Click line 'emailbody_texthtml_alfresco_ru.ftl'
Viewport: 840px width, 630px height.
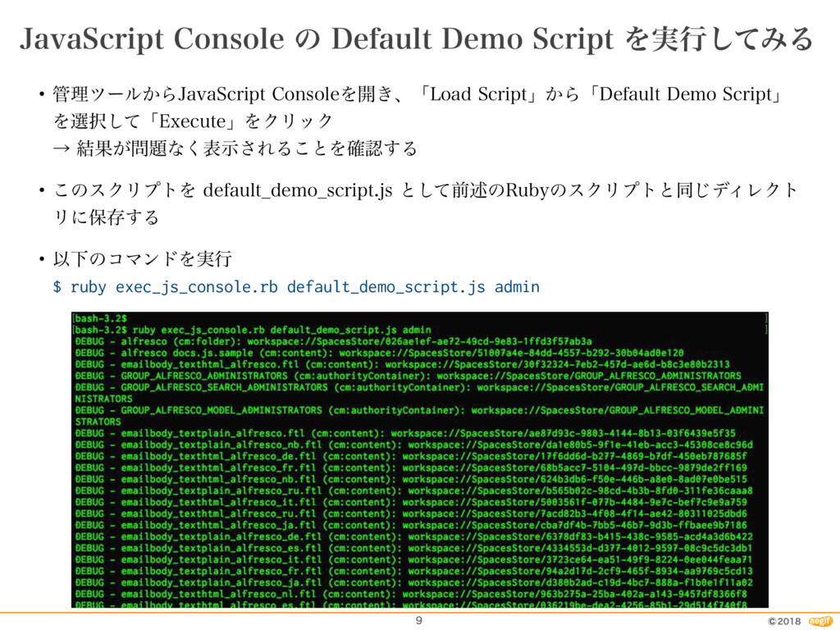pyautogui.click(x=410, y=514)
